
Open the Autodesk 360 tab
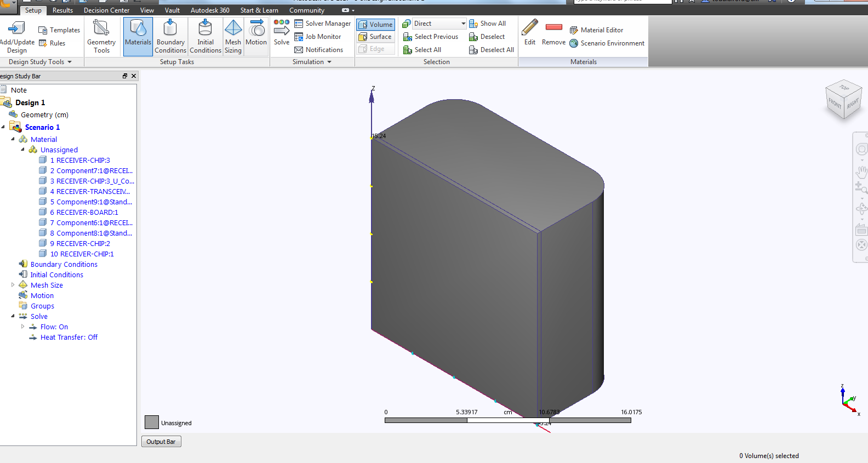point(210,10)
